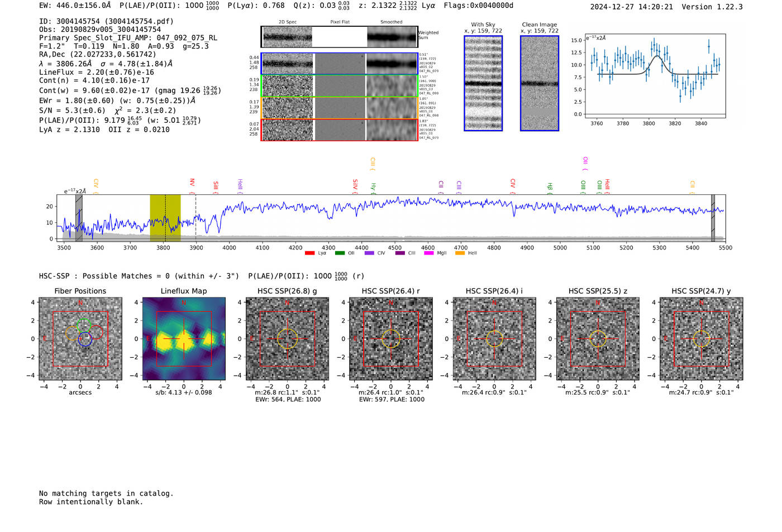Image resolution: width=782 pixels, height=532 pixels.
Task: Select the orange-bordered fiber spectrum row
Action: (x=340, y=108)
